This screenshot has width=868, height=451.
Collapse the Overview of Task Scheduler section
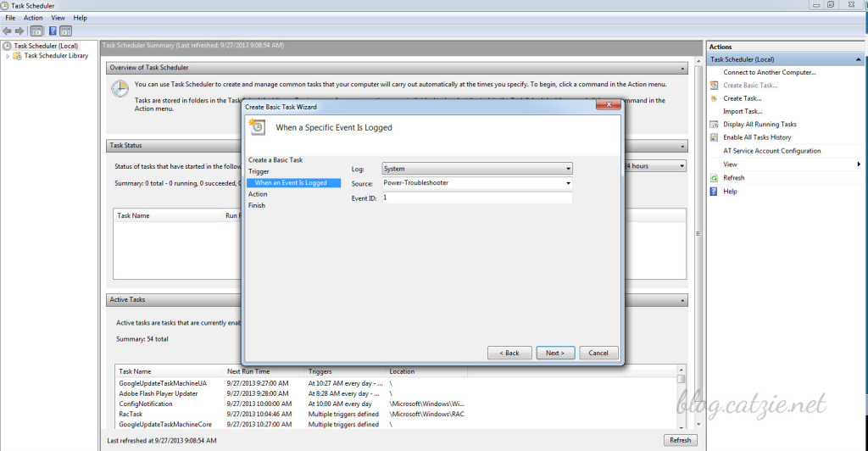click(x=683, y=68)
